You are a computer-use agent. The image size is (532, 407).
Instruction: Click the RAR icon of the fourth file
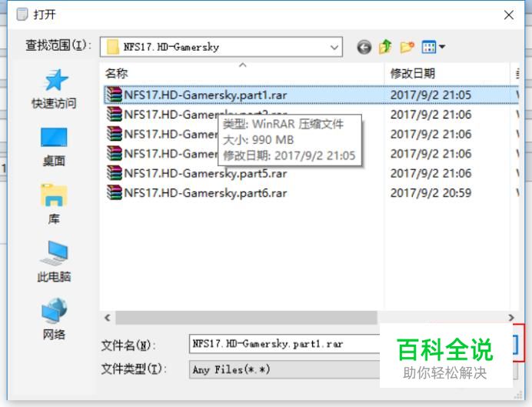[x=115, y=153]
